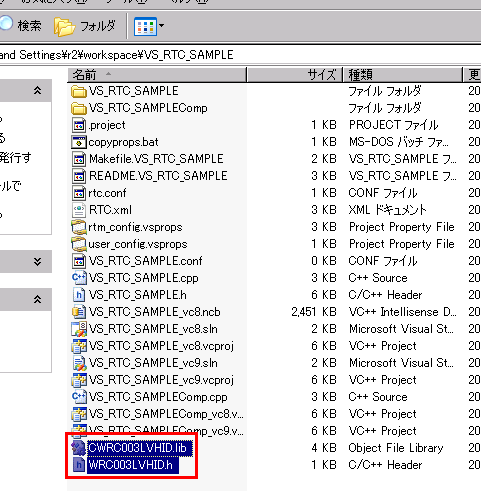Click the 検索 search toolbar button
The width and height of the screenshot is (493, 491).
coord(21,25)
